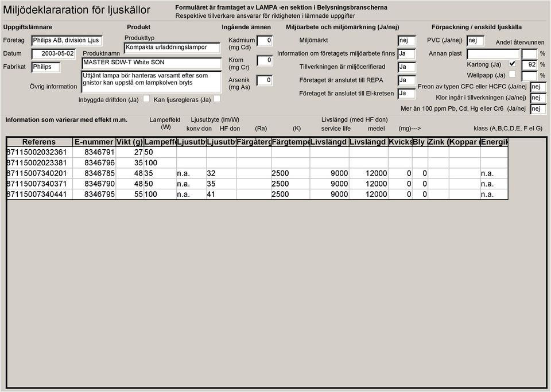The image size is (551, 392).
Task: Toggle the Wellpapp (Ja) checkbox
Action: coord(513,74)
